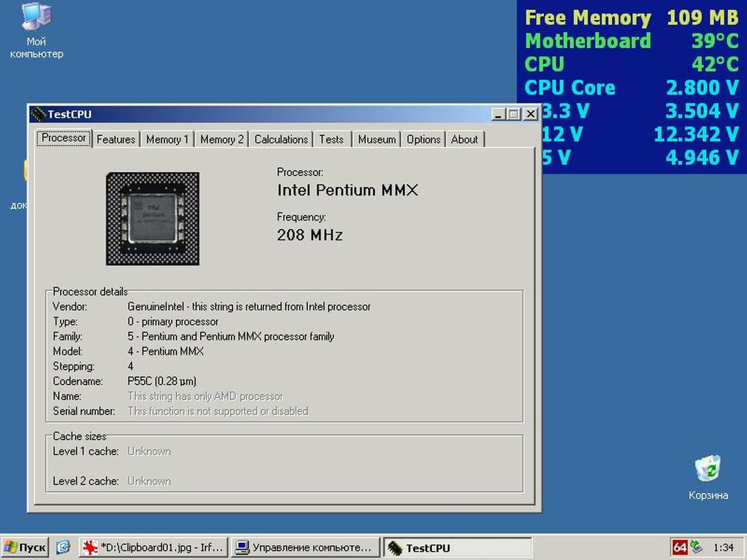
Task: Switch to the Features tab
Action: pyautogui.click(x=116, y=139)
